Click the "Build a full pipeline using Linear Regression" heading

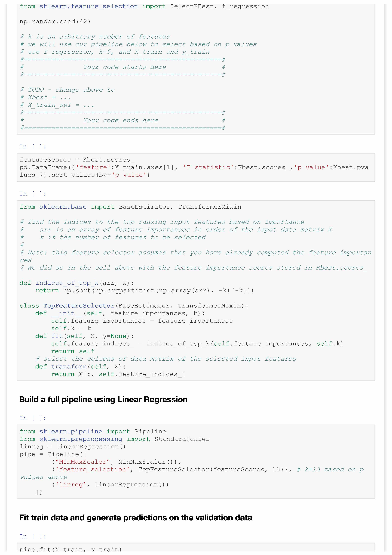[103, 400]
